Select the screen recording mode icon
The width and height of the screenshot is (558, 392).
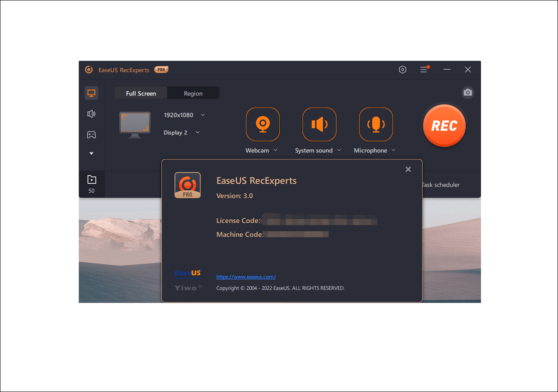pyautogui.click(x=91, y=93)
